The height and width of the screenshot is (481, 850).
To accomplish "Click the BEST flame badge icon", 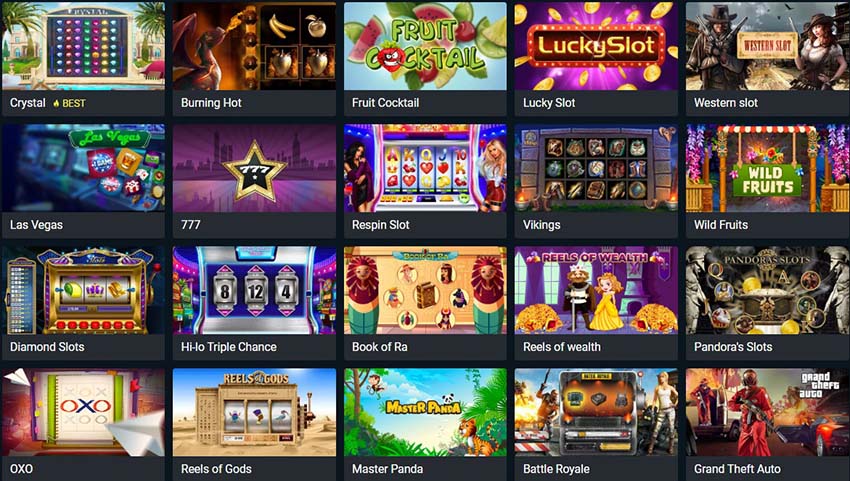I will pos(56,103).
